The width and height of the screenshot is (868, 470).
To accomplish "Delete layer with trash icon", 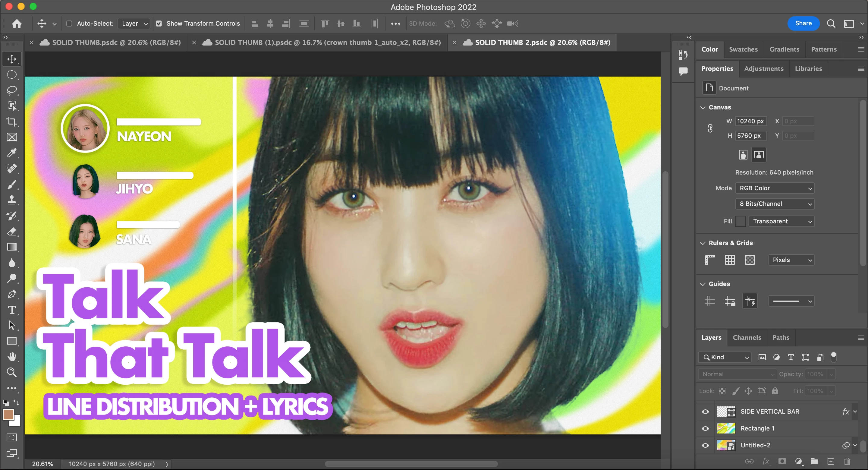I will pos(847,461).
